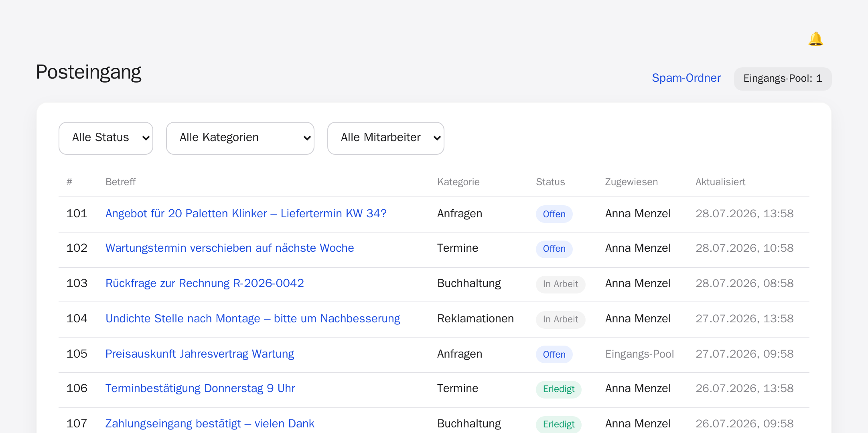Click the Betreff column header
Viewport: 868px width, 433px height.
pos(120,182)
